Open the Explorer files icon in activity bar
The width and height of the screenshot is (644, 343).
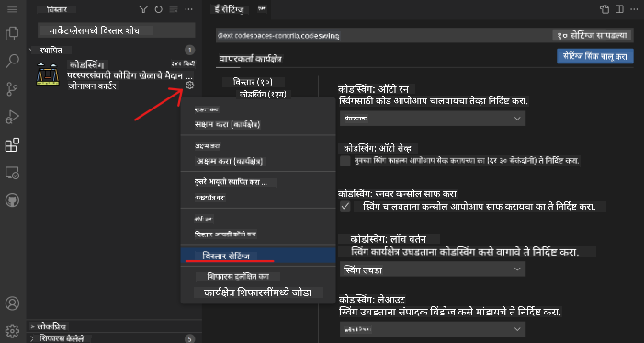point(12,34)
